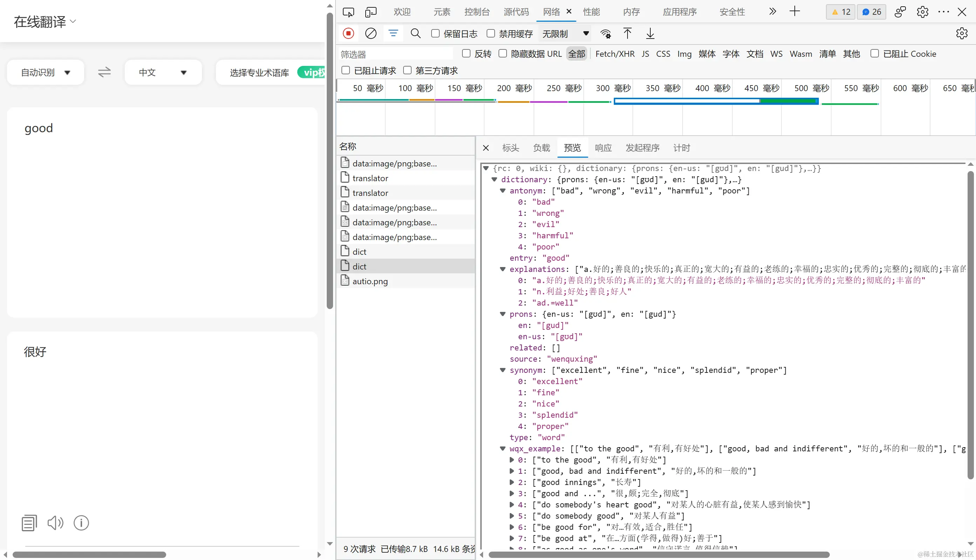976x560 pixels.
Task: Click the speaker pronunciation icon
Action: 55,523
